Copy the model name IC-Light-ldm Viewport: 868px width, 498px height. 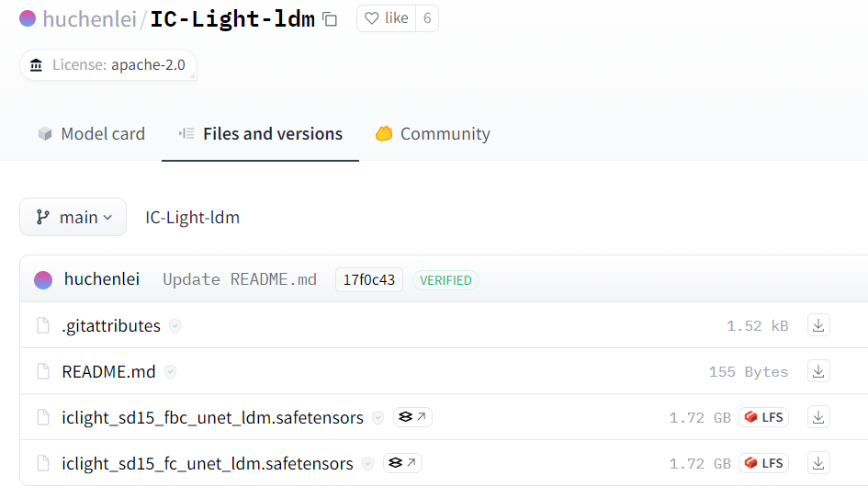(330, 19)
